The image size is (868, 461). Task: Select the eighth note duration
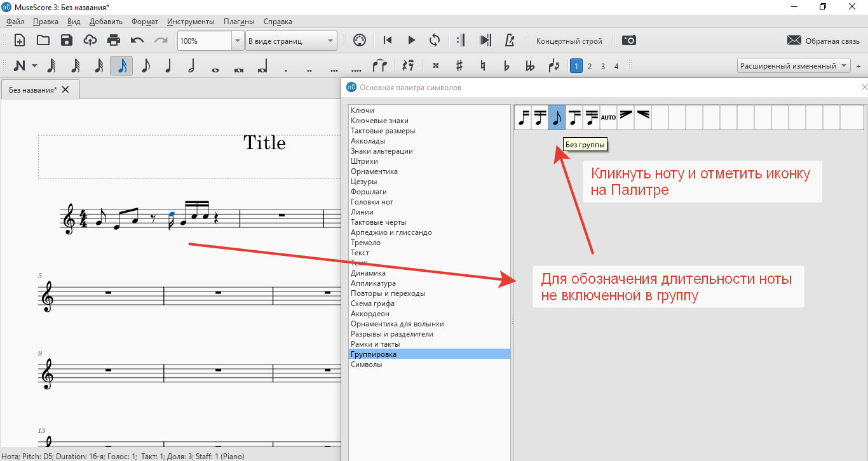[x=145, y=66]
